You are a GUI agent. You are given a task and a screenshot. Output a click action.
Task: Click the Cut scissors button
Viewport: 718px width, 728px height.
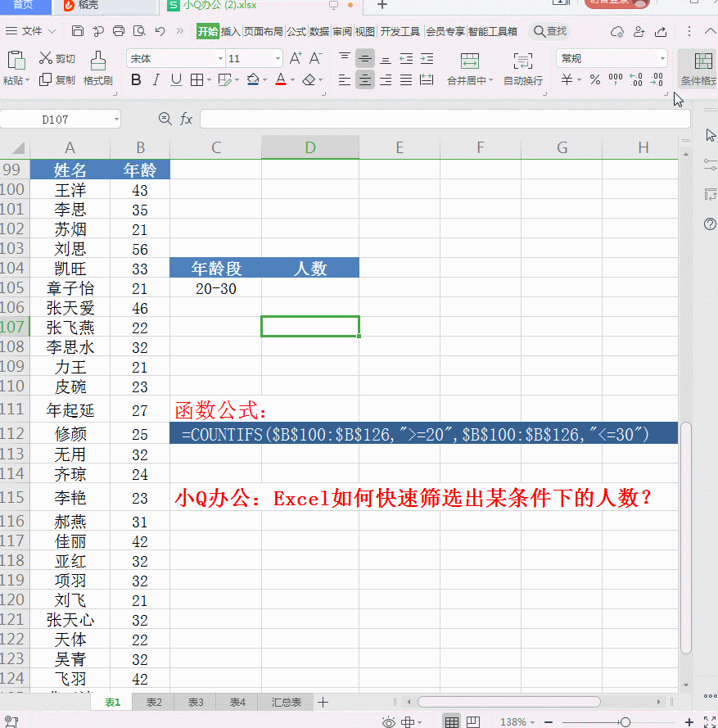coord(57,58)
